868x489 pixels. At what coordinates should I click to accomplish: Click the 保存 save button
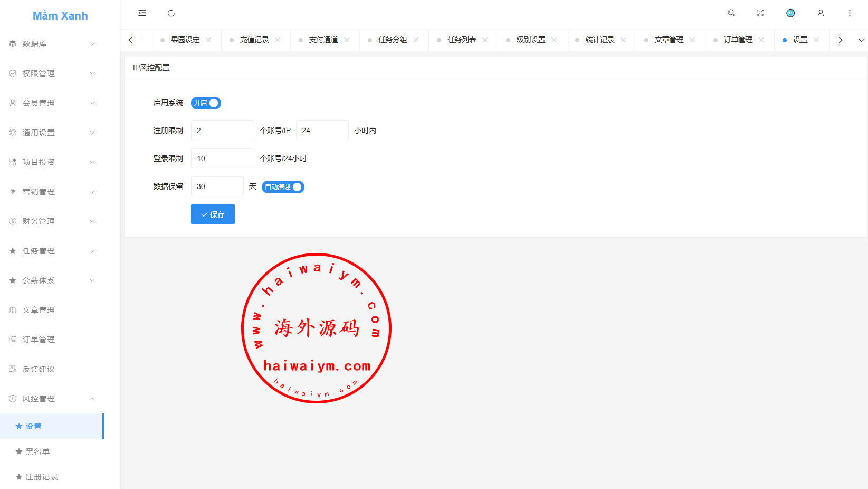click(x=213, y=214)
